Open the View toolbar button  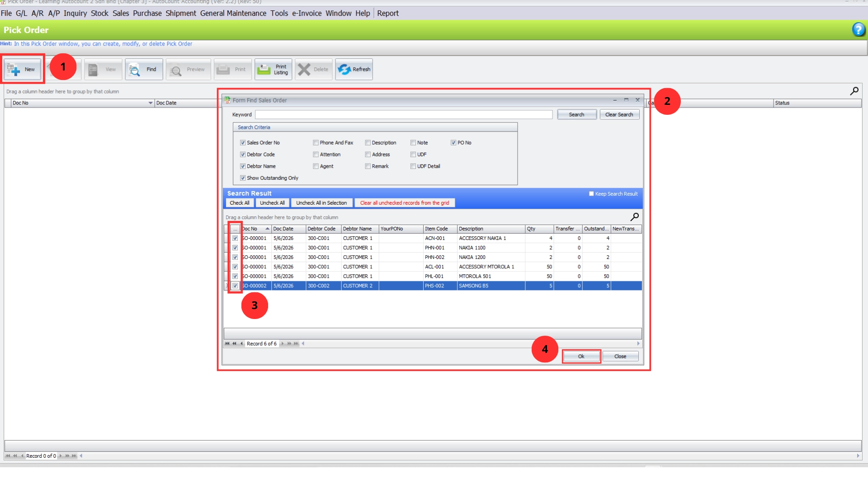point(103,69)
